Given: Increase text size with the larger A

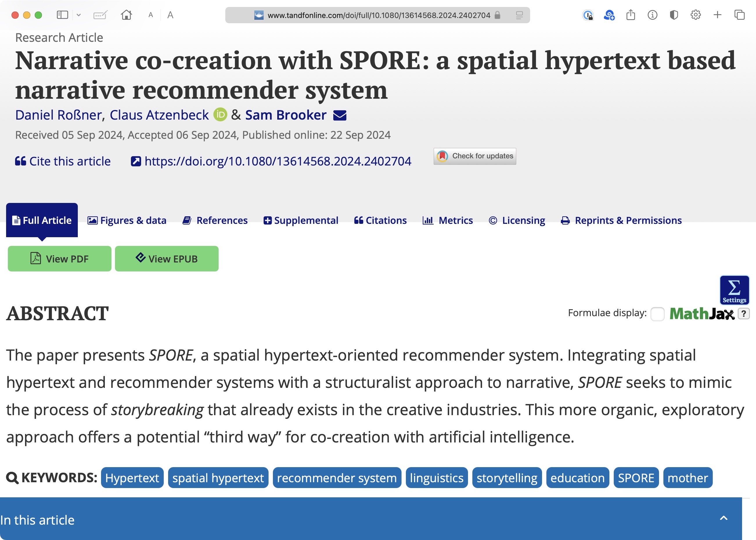Looking at the screenshot, I should 170,15.
